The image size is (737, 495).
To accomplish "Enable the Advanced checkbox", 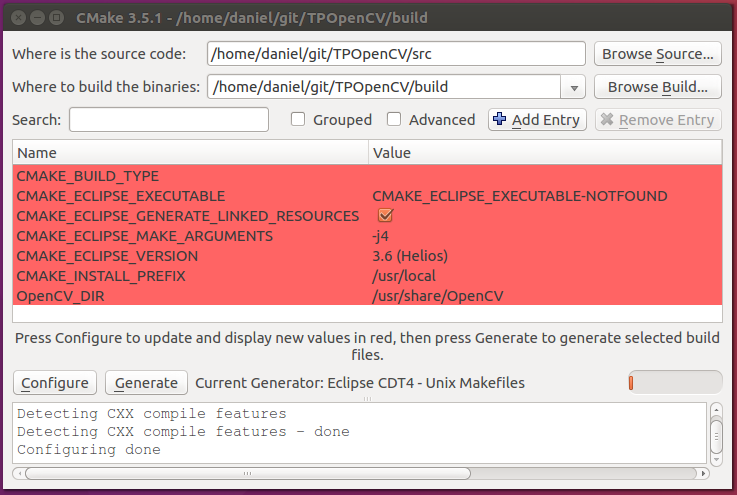I will pyautogui.click(x=394, y=119).
